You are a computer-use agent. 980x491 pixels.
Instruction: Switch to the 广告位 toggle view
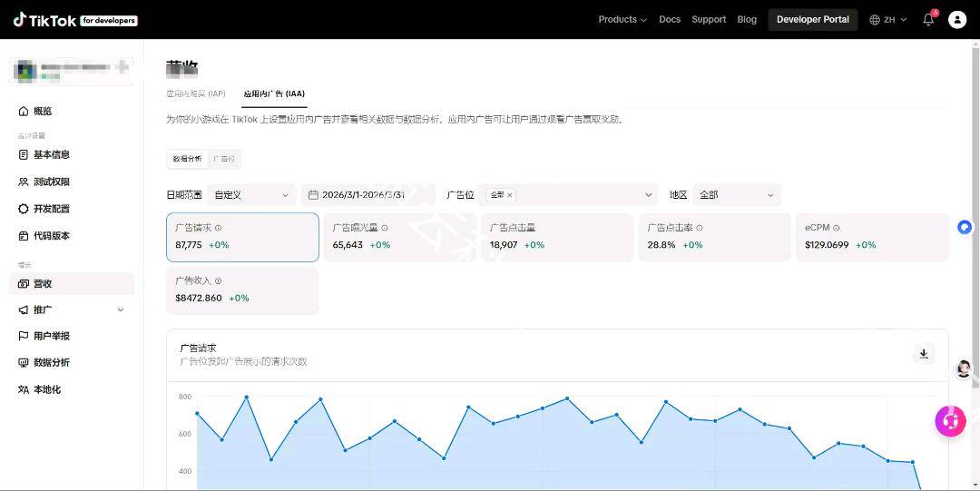pyautogui.click(x=224, y=159)
